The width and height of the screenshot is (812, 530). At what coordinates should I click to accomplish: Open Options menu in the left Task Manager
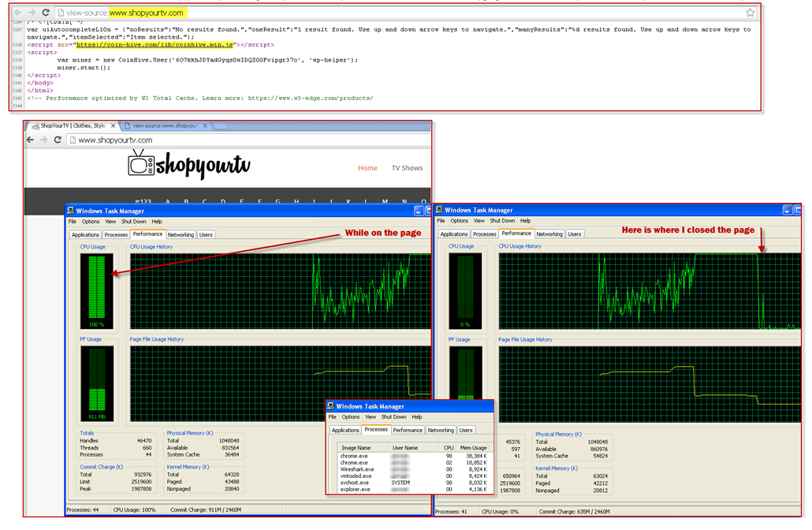tap(90, 221)
